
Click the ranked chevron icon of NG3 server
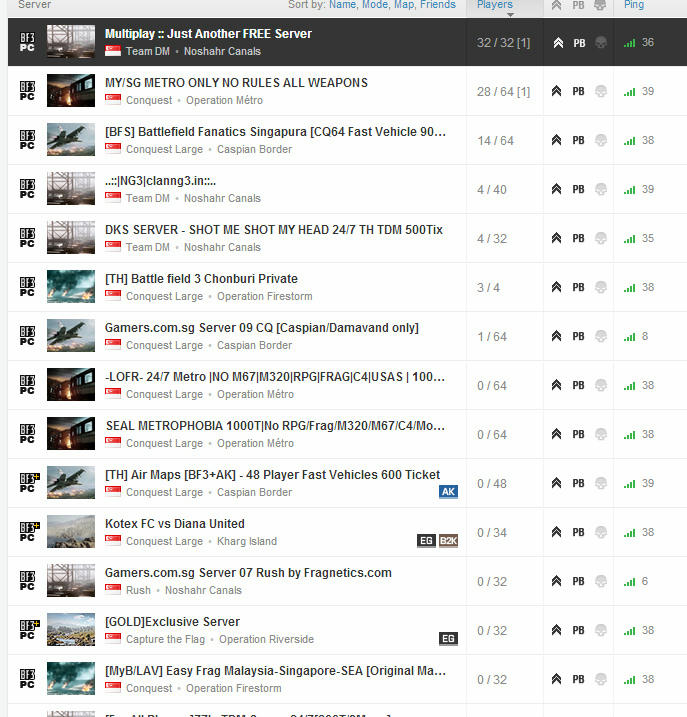(x=556, y=189)
